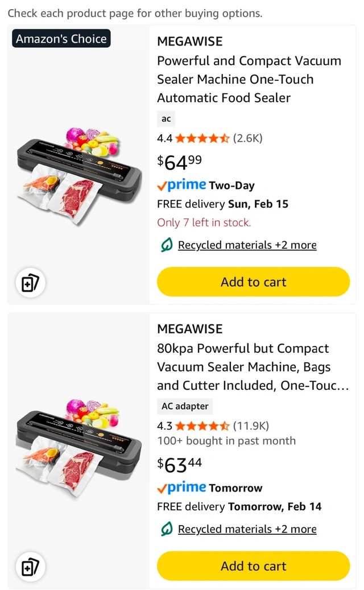Add the $64.99 vacuum sealer to cart
Screen dimensions: 364x590
253,282
